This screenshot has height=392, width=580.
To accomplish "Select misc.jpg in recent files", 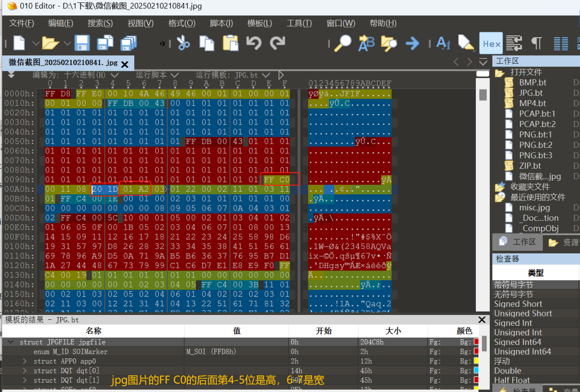I will pyautogui.click(x=534, y=208).
